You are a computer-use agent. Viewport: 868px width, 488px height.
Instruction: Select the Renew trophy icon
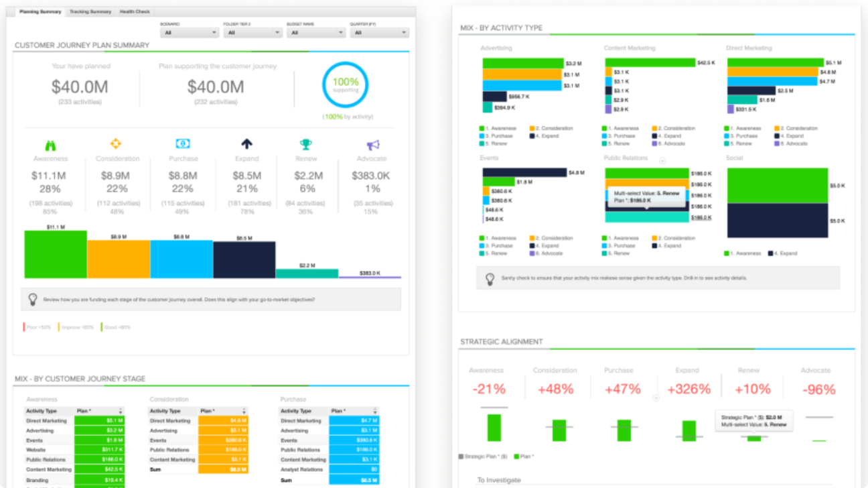[x=306, y=143]
